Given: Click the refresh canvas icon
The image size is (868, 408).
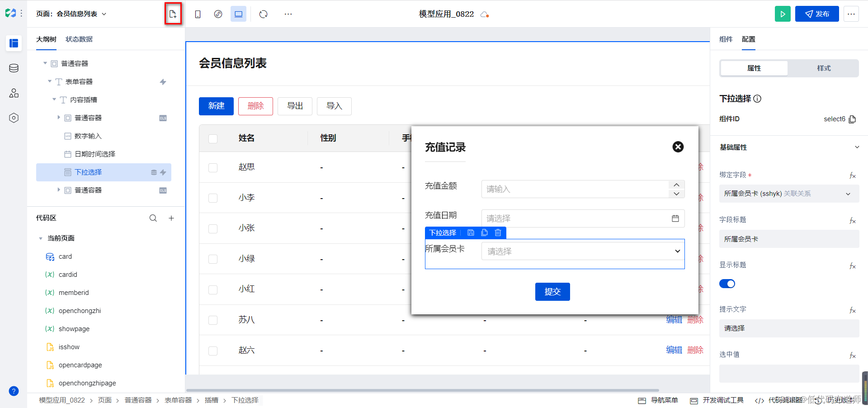Looking at the screenshot, I should (263, 14).
